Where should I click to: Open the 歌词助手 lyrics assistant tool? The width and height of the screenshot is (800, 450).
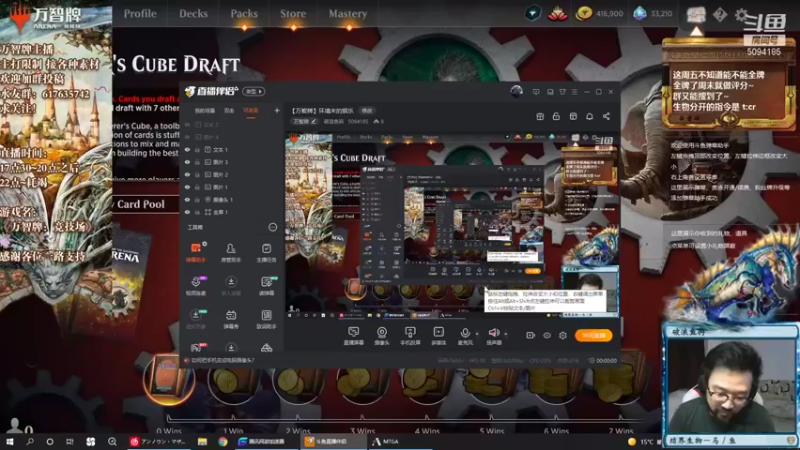266,318
